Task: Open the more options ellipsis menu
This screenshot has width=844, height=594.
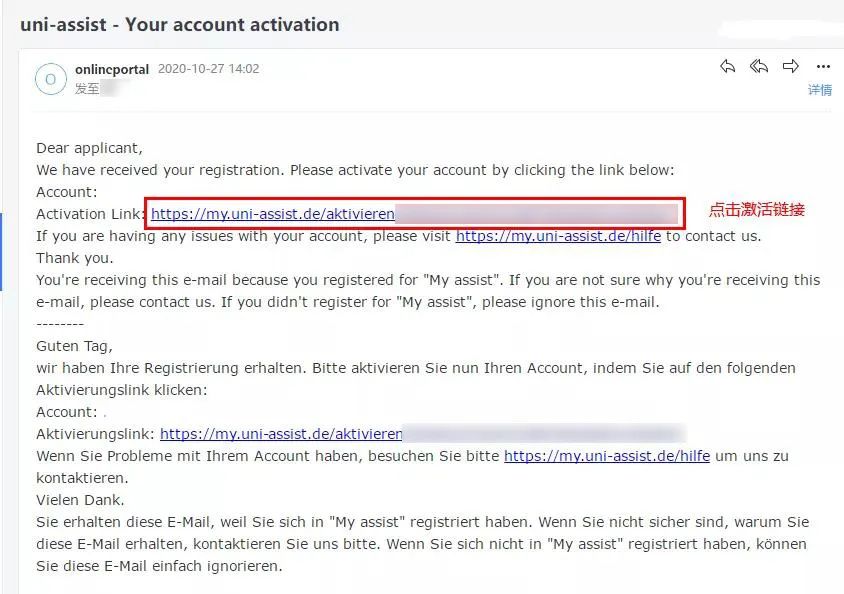Action: pos(823,67)
